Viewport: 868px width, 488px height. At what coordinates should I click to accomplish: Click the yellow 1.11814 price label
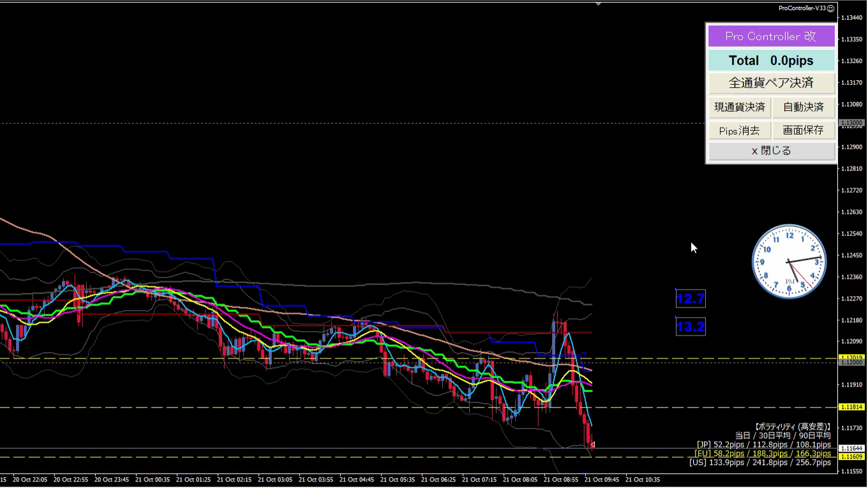[x=851, y=407]
